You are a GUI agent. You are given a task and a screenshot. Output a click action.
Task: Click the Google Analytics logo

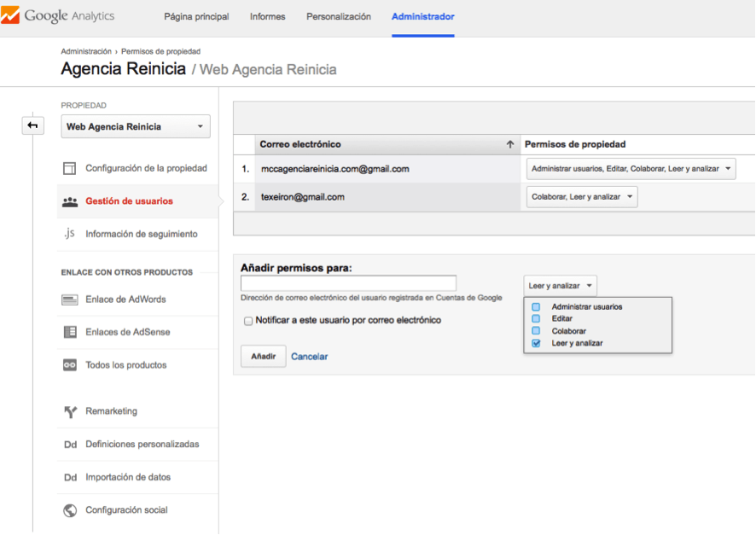pos(58,16)
